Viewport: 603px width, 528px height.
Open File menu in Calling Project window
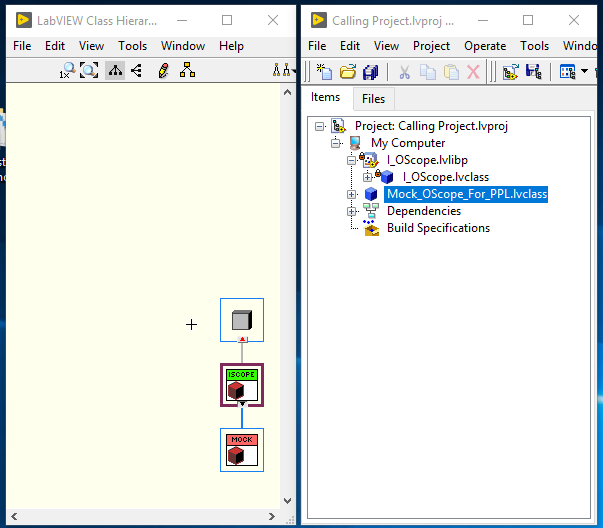317,46
